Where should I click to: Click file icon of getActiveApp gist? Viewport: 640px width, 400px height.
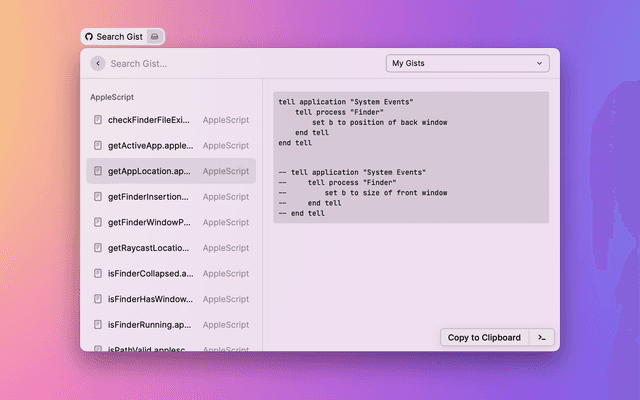[x=98, y=146]
